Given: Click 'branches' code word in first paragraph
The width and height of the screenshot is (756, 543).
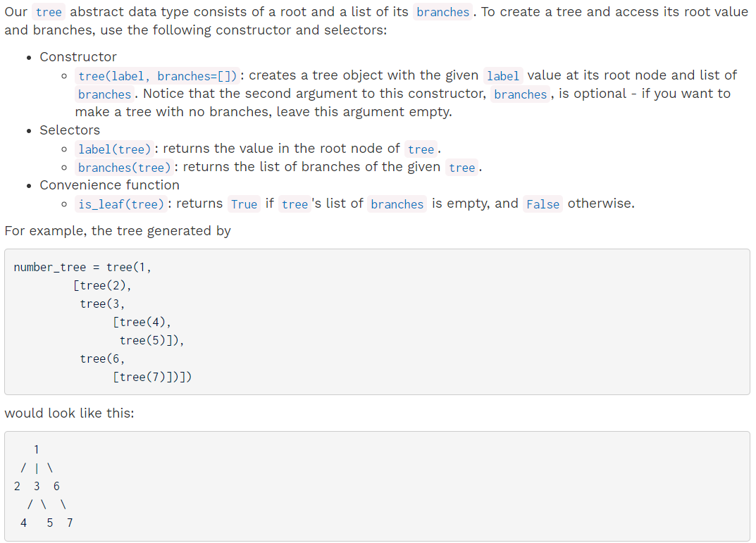Looking at the screenshot, I should point(442,12).
